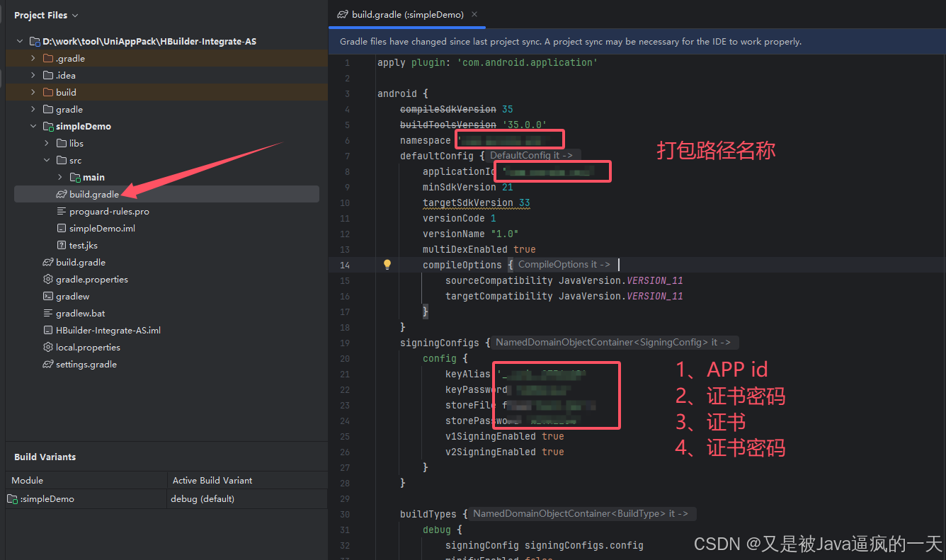Click 'v1SigningEnabled true' on line 25
Image resolution: width=946 pixels, height=560 pixels.
point(505,436)
